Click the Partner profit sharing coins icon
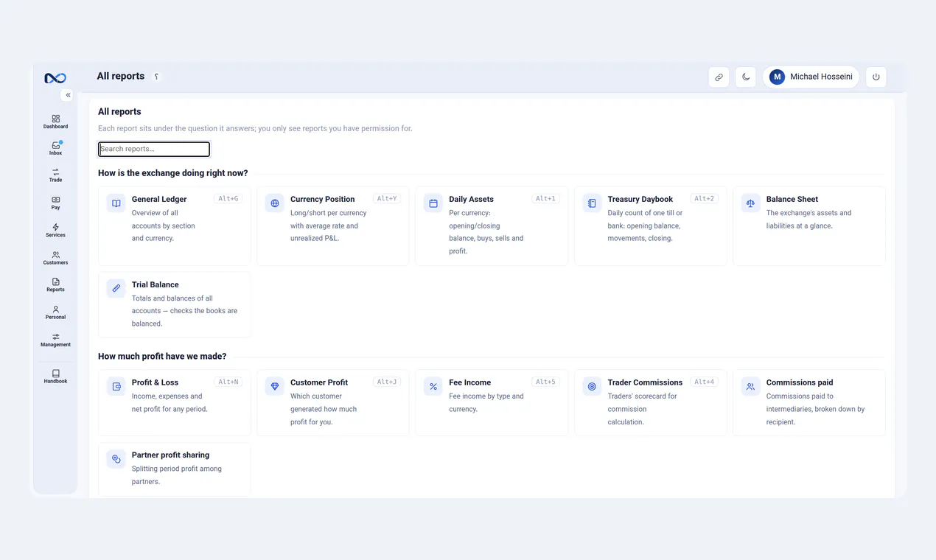The image size is (936, 560). pyautogui.click(x=116, y=459)
